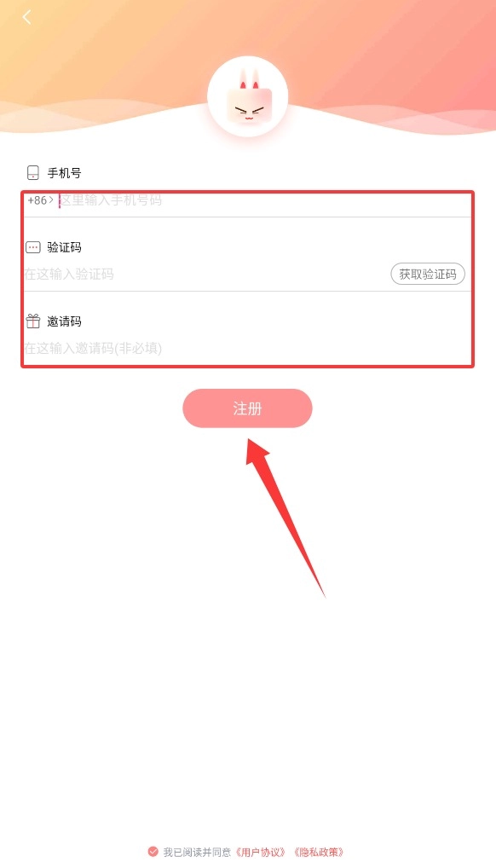Tap the message icon beside 验证码
The width and height of the screenshot is (496, 868).
pos(33,247)
